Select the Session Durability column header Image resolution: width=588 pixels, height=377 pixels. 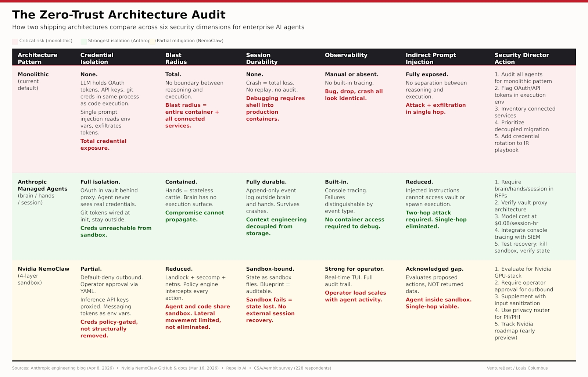262,58
